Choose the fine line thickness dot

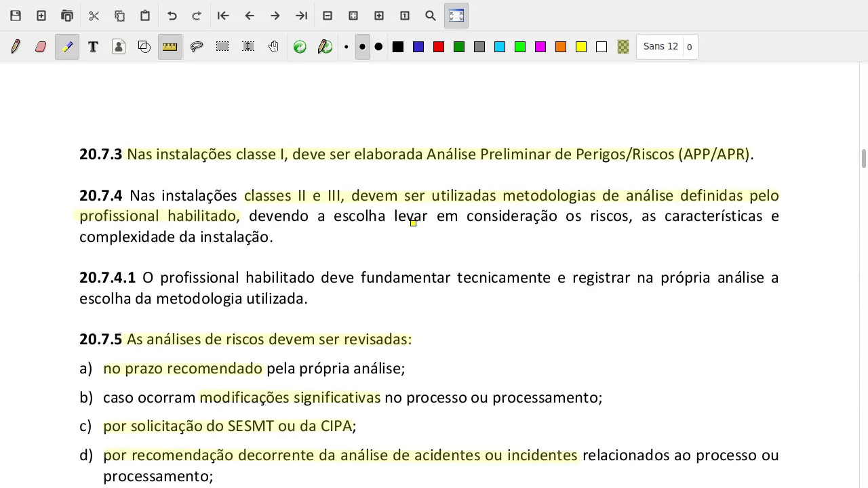coord(347,47)
